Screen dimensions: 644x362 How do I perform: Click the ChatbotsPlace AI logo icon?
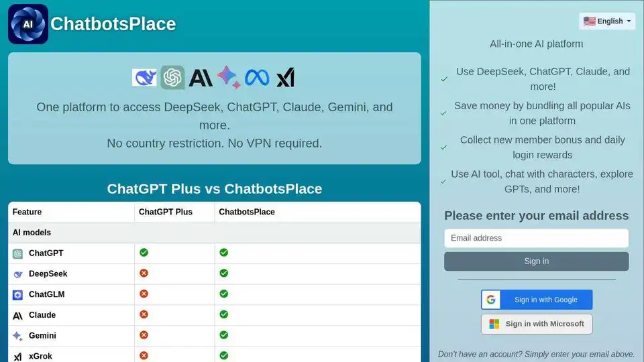(x=28, y=24)
